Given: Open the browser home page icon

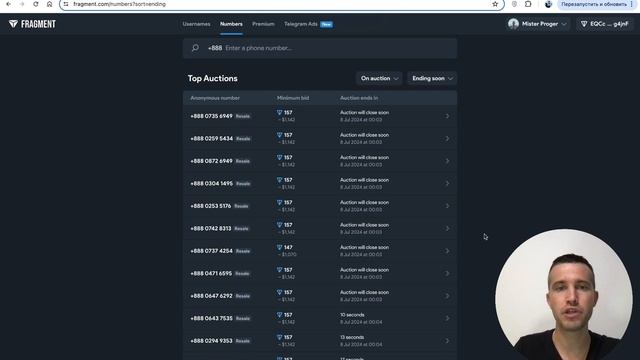Looking at the screenshot, I should (49, 4).
